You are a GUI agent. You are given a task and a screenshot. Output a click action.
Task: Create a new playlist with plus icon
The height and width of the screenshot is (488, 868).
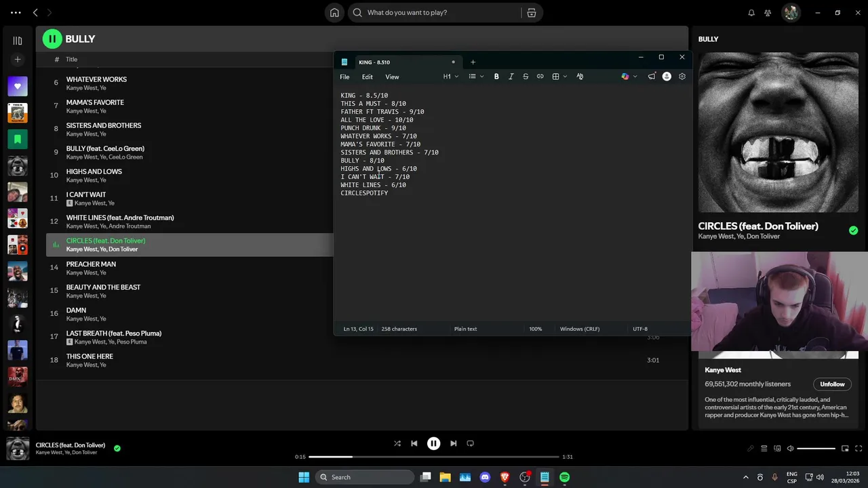pos(18,60)
